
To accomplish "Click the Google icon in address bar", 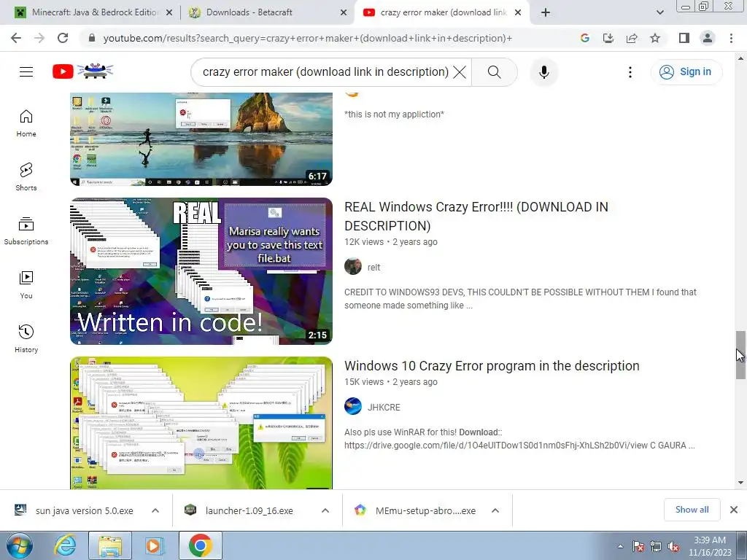I will tap(584, 38).
